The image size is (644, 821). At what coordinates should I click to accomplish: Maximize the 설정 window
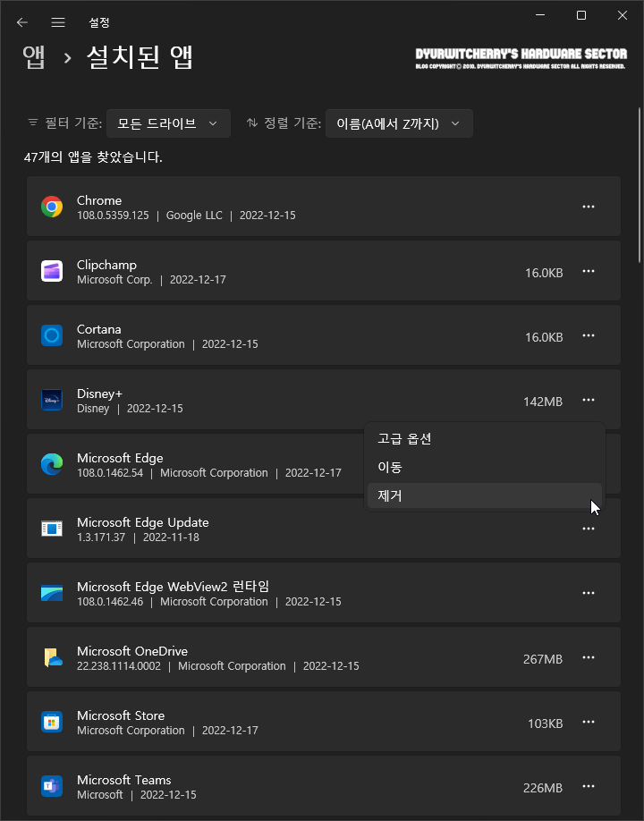pos(581,16)
